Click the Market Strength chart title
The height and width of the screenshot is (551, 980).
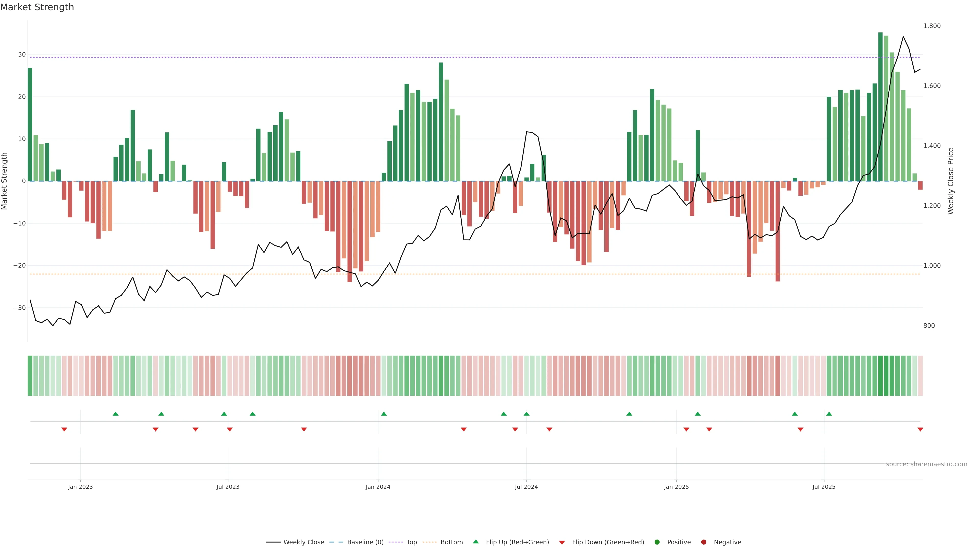(x=37, y=7)
